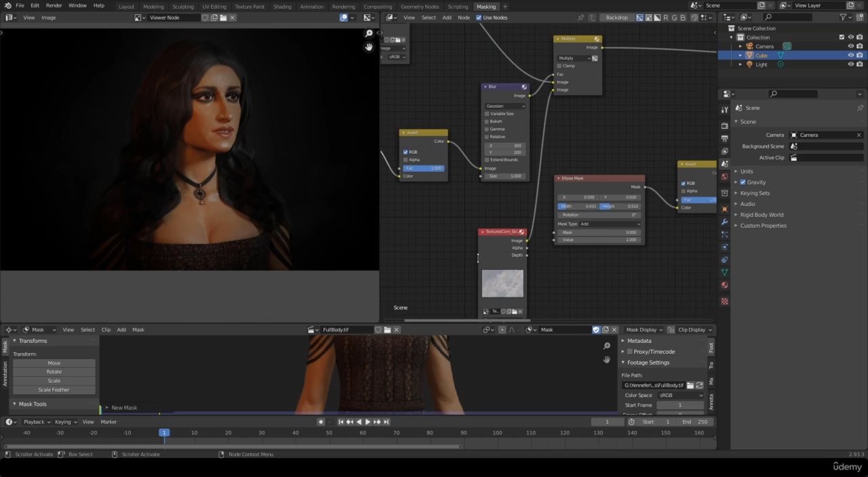Open the Add menu in the node editor
Screen dimensions: 868x477
pyautogui.click(x=447, y=18)
